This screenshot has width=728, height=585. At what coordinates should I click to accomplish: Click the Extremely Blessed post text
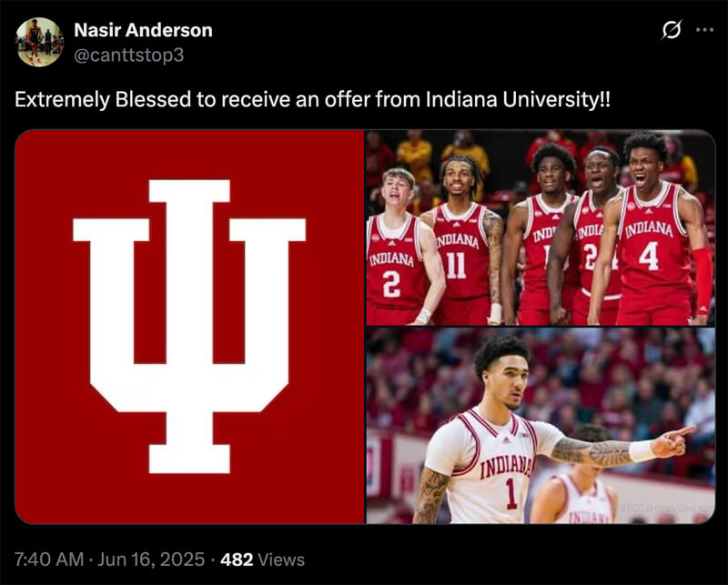(x=312, y=99)
